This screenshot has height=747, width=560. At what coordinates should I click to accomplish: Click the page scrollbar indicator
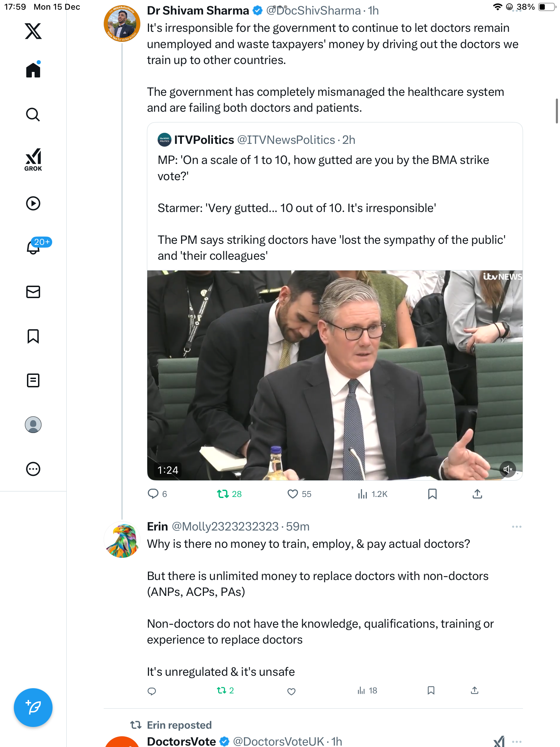[556, 111]
